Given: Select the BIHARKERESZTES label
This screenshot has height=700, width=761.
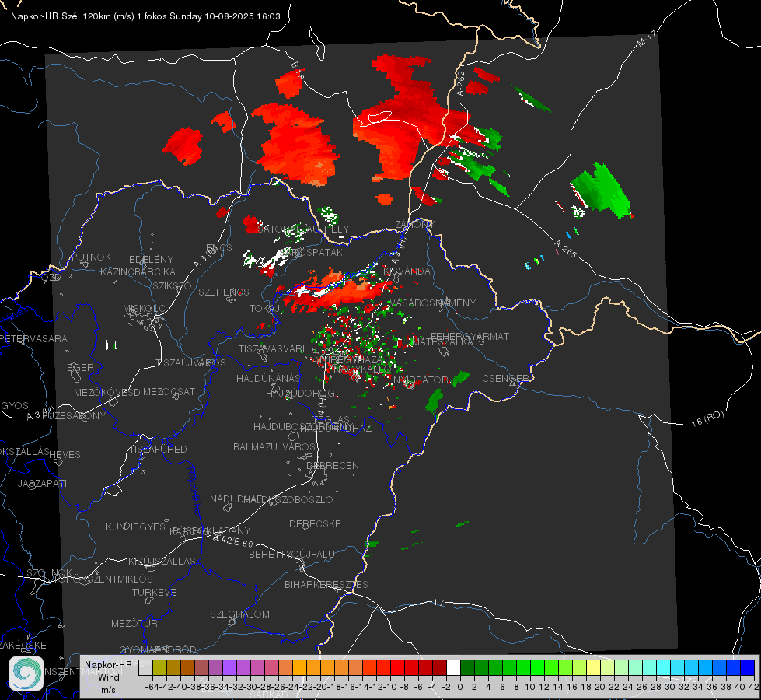Looking at the screenshot, I should tap(326, 585).
